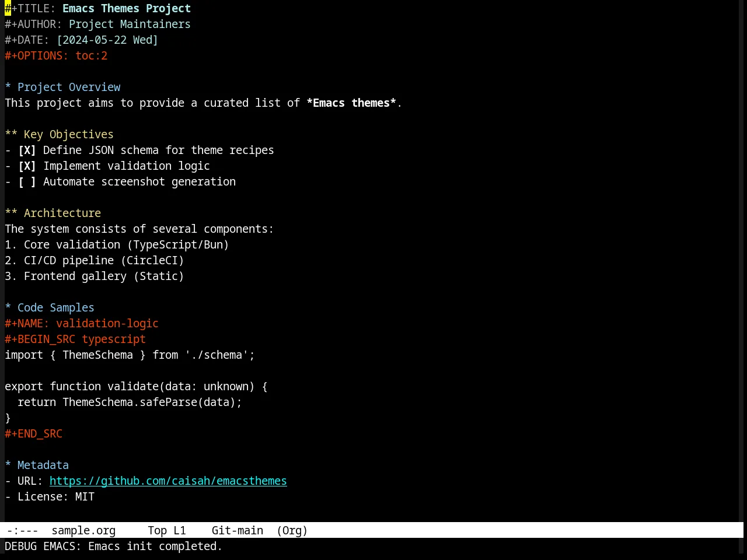Click 'Git-main' in the mode line
The width and height of the screenshot is (747, 560).
pyautogui.click(x=238, y=530)
